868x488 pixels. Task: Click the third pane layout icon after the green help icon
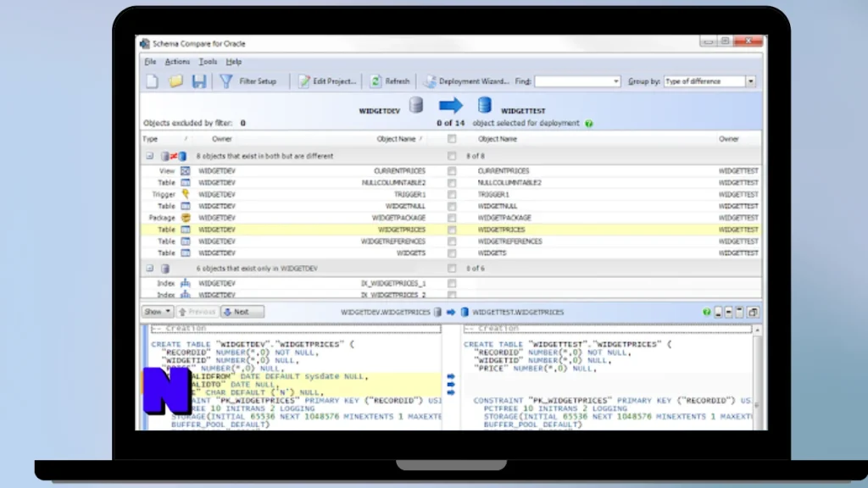[x=739, y=312]
